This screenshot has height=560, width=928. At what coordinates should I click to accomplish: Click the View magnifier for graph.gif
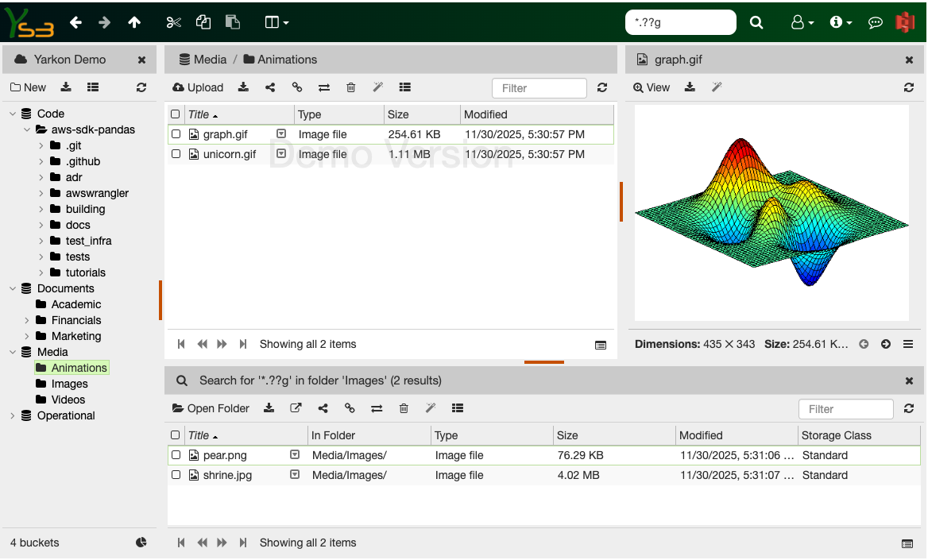652,87
